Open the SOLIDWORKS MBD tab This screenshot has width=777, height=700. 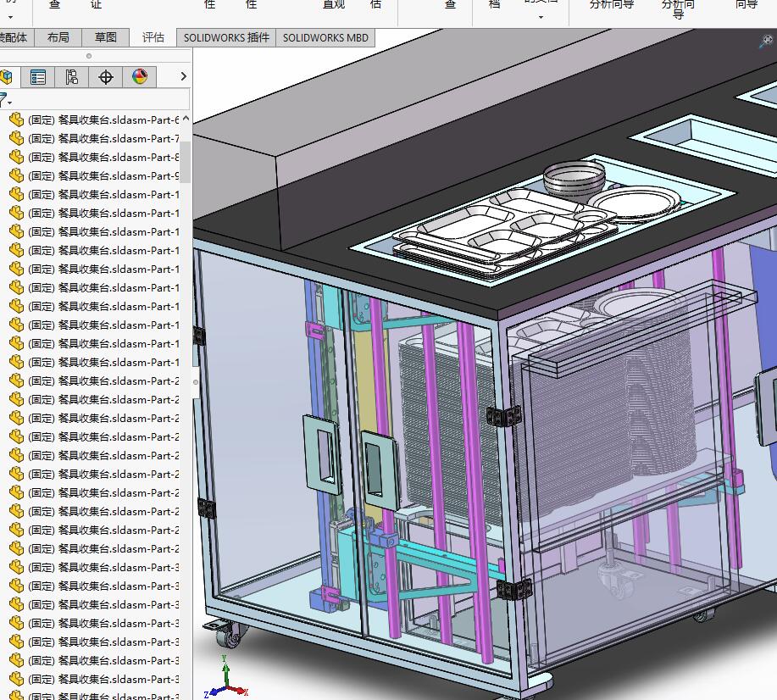(325, 37)
